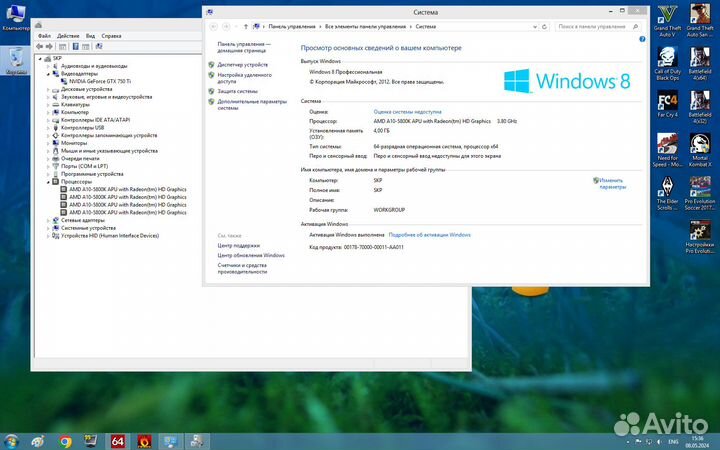Open Защита системы link
The width and height of the screenshot is (720, 450).
coord(237,91)
